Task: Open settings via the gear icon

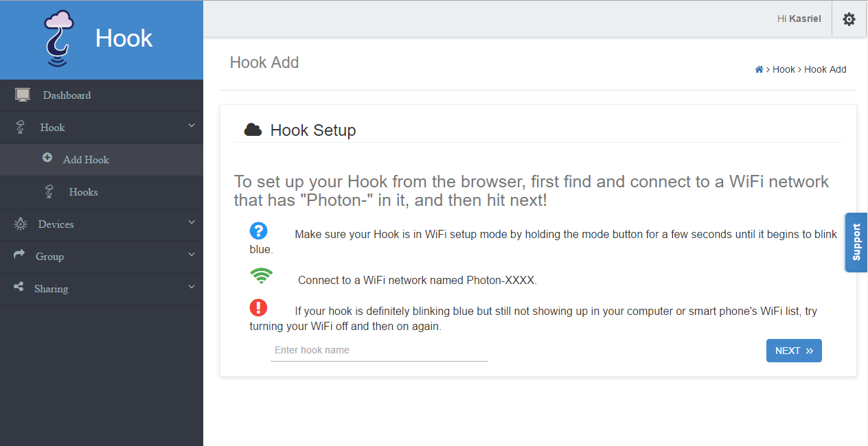Action: (849, 19)
